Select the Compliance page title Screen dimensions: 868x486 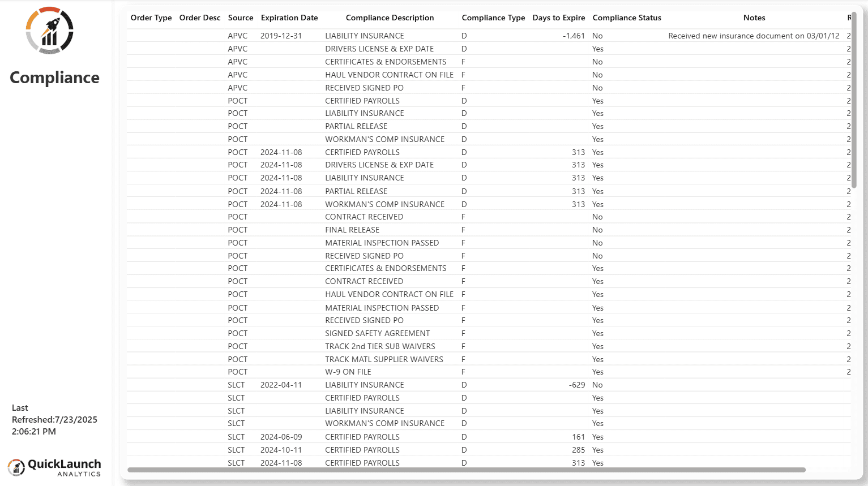click(54, 78)
